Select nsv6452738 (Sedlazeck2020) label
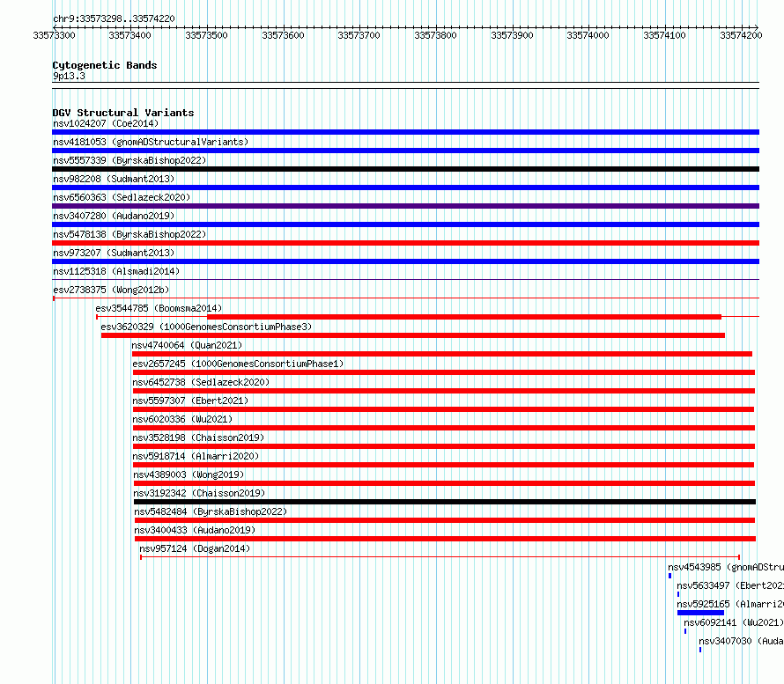Image resolution: width=784 pixels, height=684 pixels. click(x=201, y=382)
